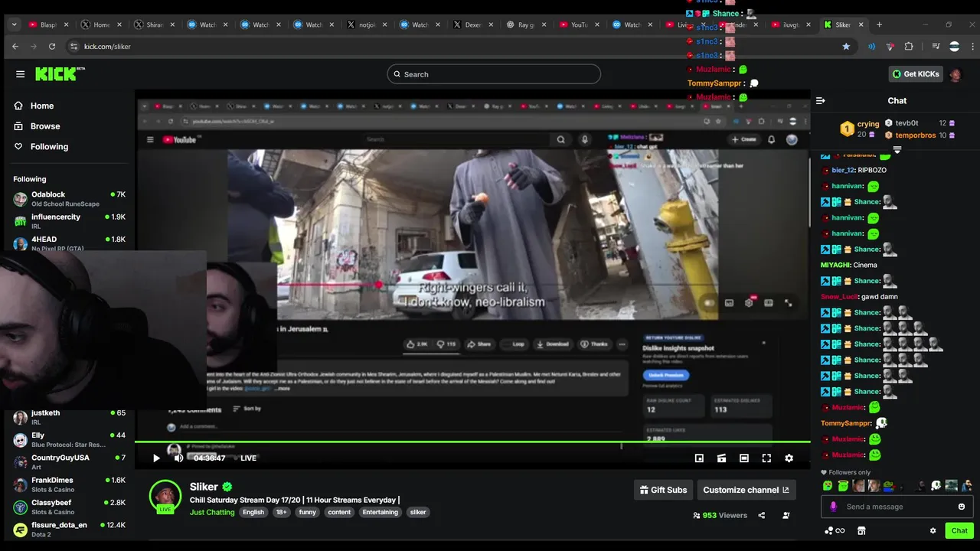Seek on the green stream progress bar
The width and height of the screenshot is (980, 551).
pyautogui.click(x=472, y=442)
